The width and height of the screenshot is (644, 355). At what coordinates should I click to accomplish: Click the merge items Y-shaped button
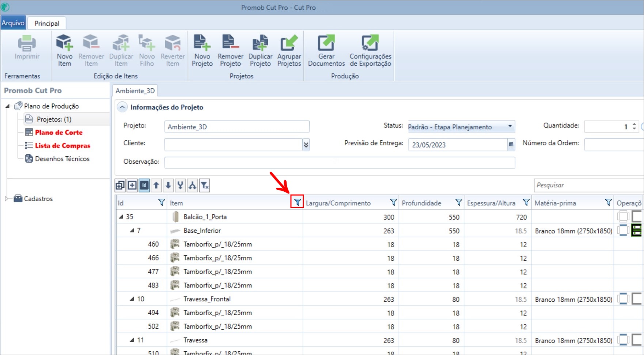click(x=180, y=186)
